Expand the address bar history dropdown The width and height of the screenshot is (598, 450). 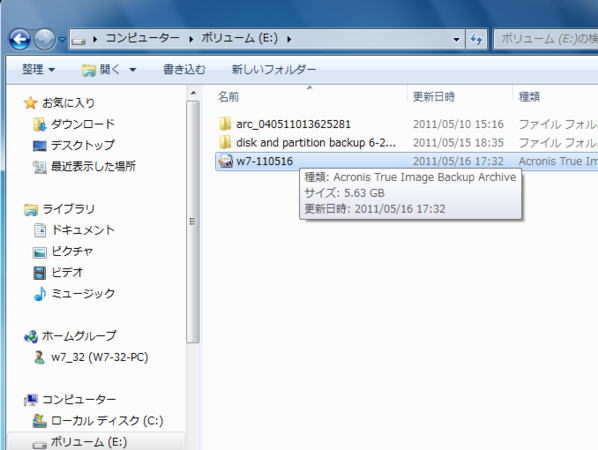tap(456, 39)
